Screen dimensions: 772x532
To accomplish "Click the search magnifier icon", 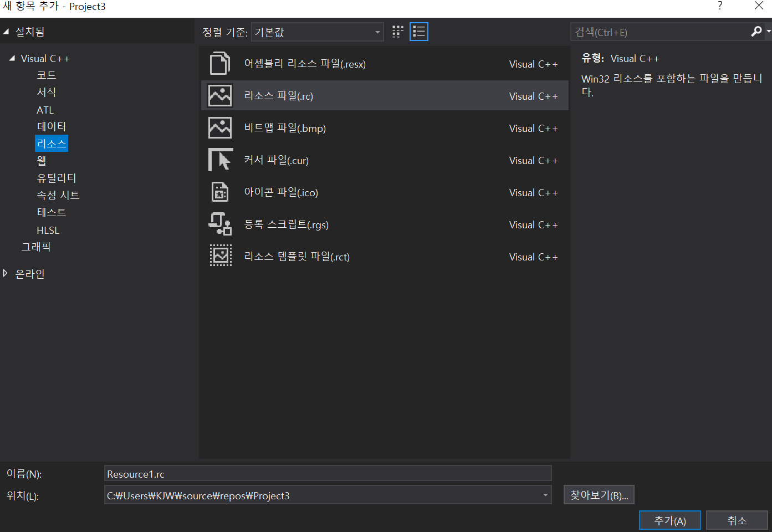I will pyautogui.click(x=756, y=32).
